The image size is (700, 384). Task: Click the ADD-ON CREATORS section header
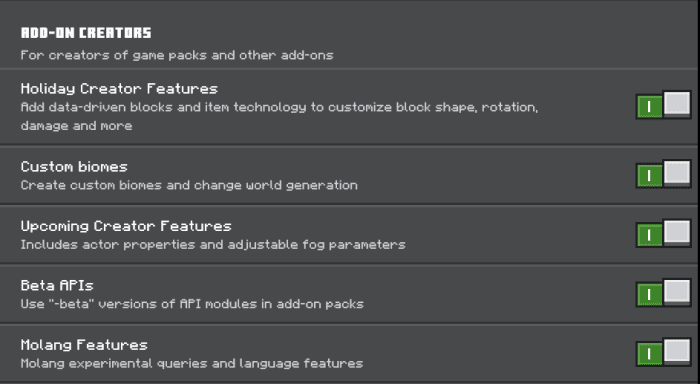(x=86, y=33)
